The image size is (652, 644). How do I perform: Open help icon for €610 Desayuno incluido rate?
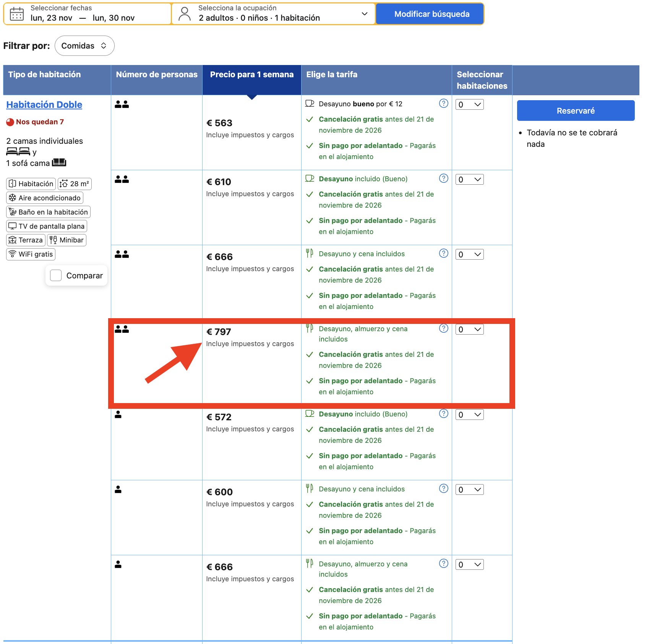[x=443, y=179]
